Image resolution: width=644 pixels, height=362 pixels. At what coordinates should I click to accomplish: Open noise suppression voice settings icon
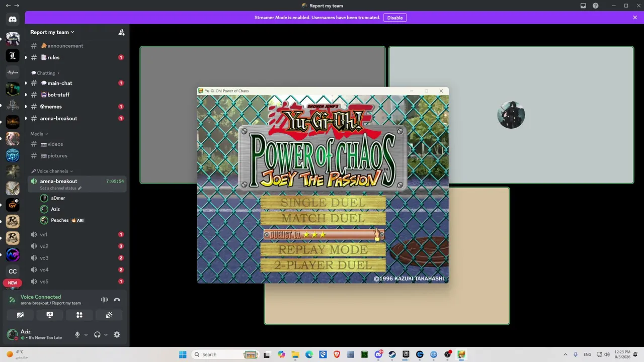click(x=105, y=300)
